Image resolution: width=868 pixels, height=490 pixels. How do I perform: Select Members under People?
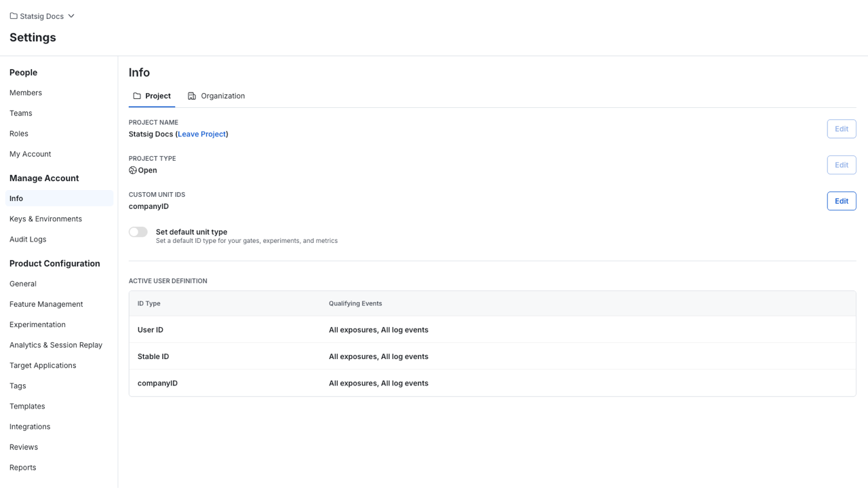tap(25, 92)
